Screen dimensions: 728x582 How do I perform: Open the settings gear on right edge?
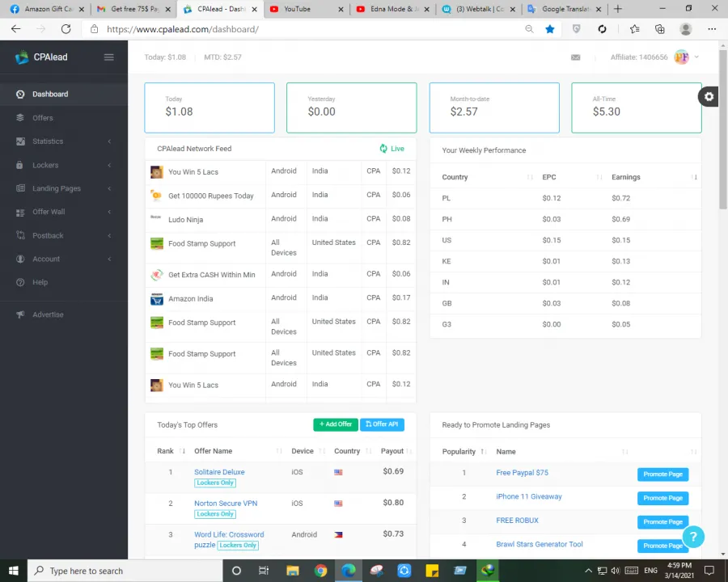tap(709, 97)
